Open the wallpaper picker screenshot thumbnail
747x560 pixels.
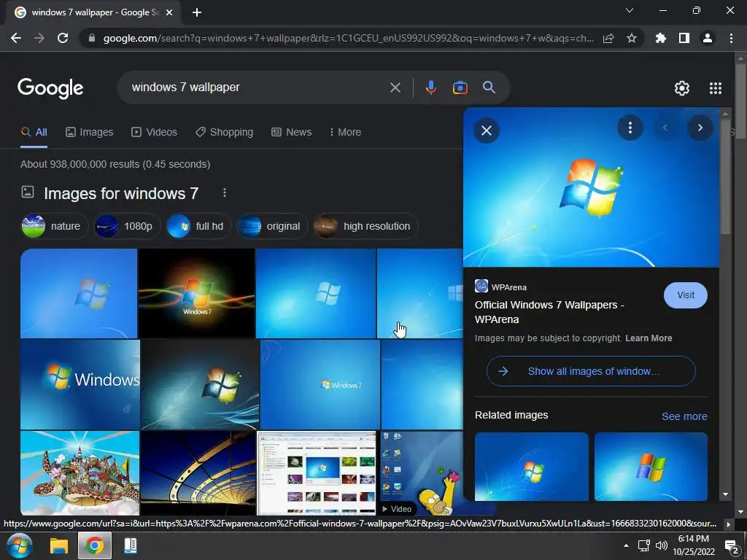[x=317, y=472]
